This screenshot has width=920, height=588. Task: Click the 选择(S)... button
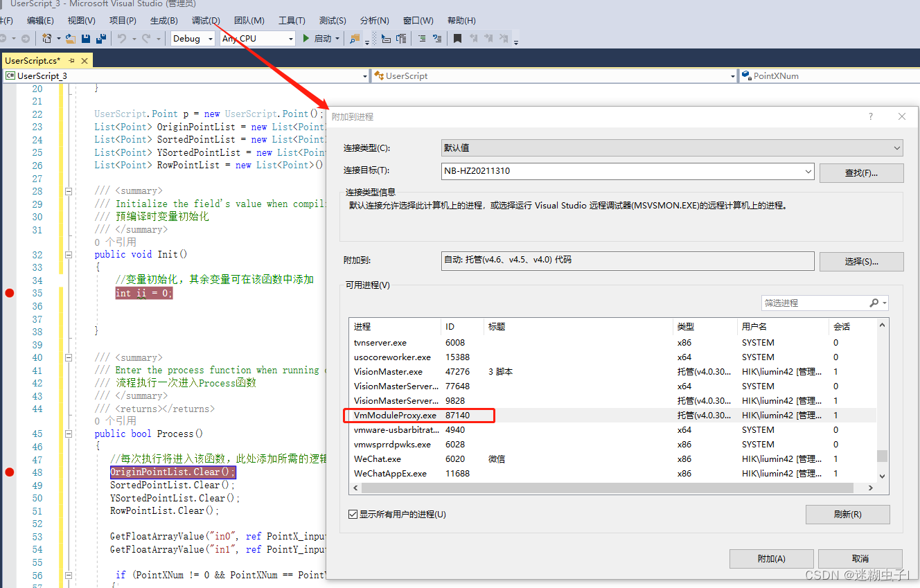click(861, 262)
